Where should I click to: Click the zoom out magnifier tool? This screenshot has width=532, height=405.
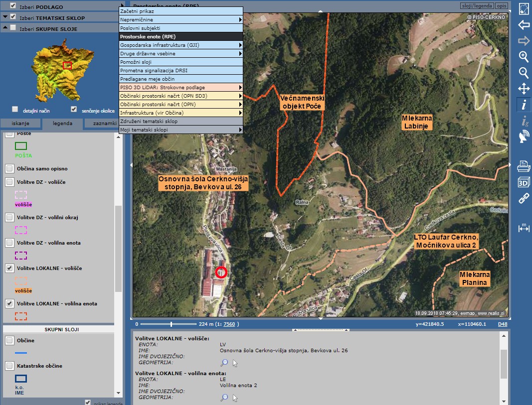coord(524,73)
